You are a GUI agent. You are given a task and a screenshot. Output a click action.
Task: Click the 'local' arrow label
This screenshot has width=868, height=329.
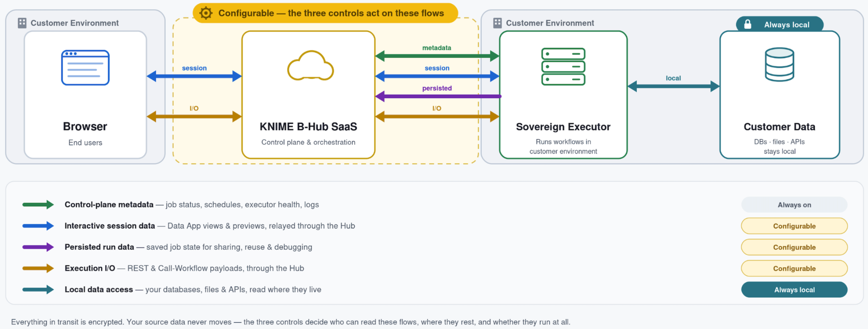[x=673, y=78]
